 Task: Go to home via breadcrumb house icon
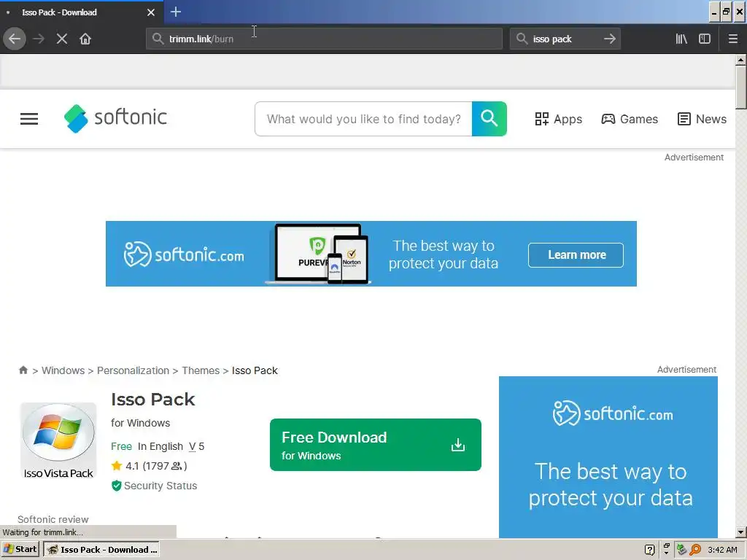tap(23, 370)
